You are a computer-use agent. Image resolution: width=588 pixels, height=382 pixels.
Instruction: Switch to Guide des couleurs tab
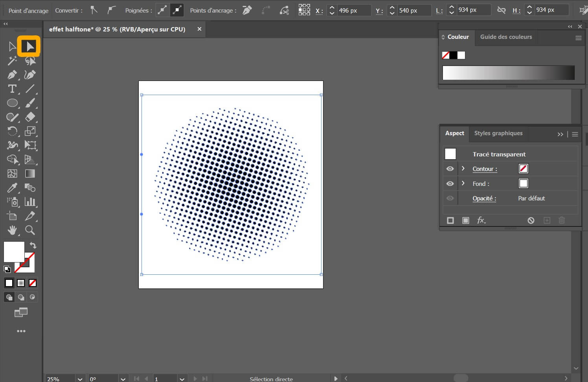pos(506,37)
